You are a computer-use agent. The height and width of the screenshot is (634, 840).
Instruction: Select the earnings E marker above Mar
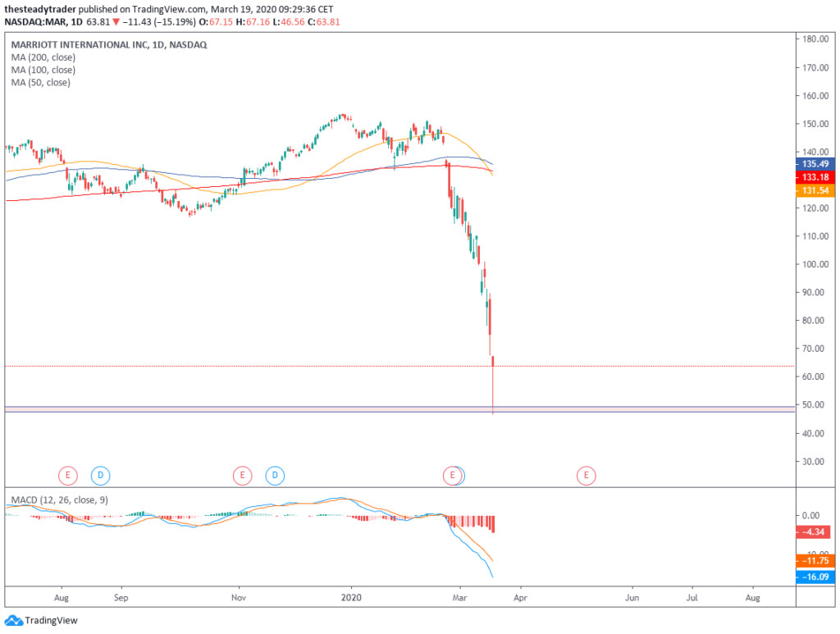click(x=453, y=475)
